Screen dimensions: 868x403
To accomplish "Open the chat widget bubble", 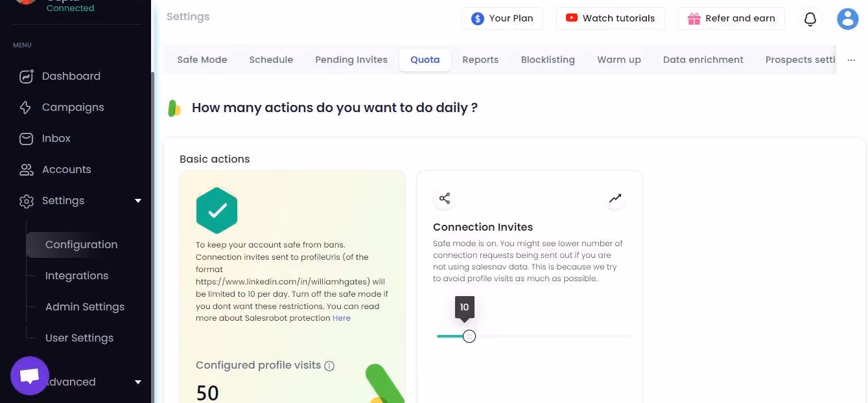I will [x=29, y=374].
